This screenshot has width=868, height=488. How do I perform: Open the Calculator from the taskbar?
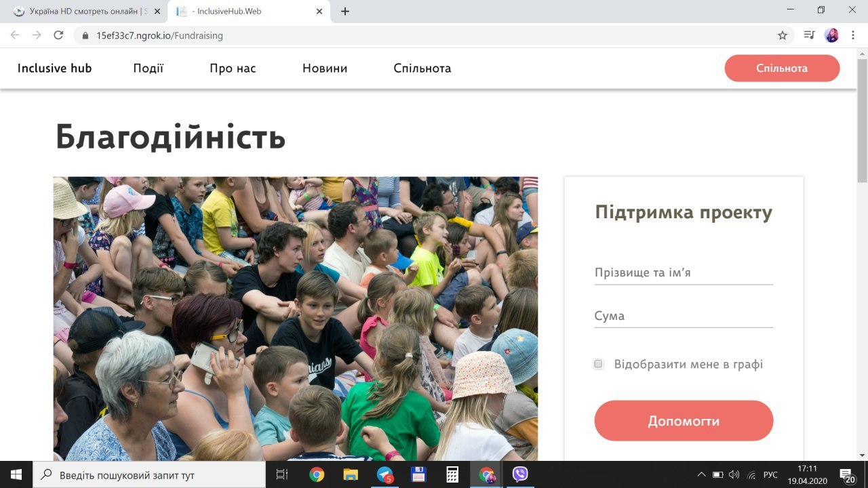(x=452, y=475)
